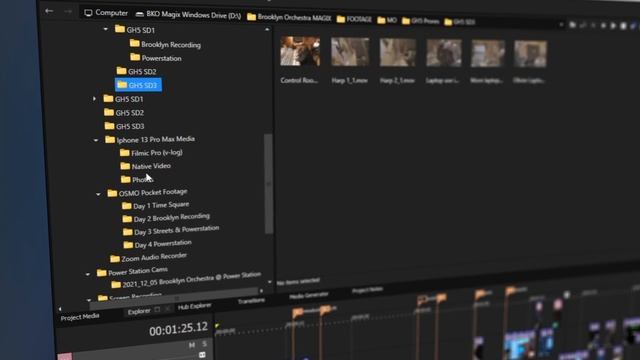640x360 pixels.
Task: Mute the track with the M button
Action: (192, 345)
